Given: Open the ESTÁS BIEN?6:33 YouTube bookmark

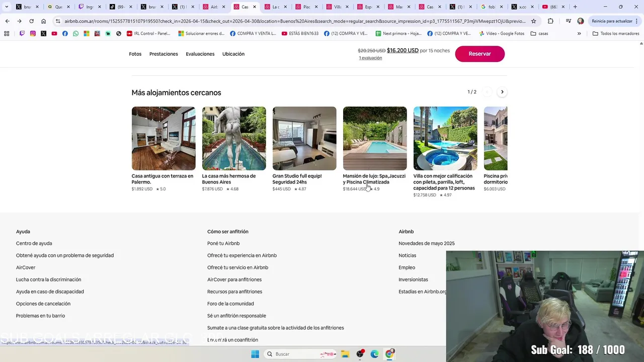Looking at the screenshot, I should pos(300,33).
